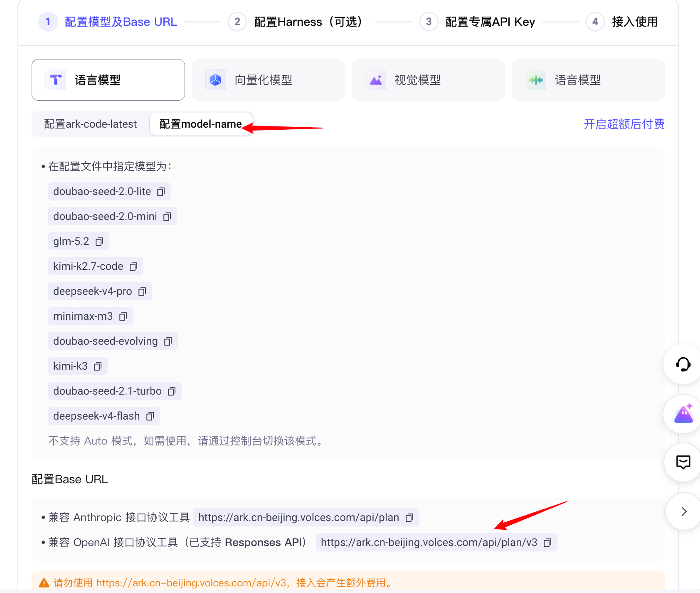Image resolution: width=700 pixels, height=593 pixels.
Task: Click the 兼容 Anthropic 接口协议工具 label
Action: [119, 517]
